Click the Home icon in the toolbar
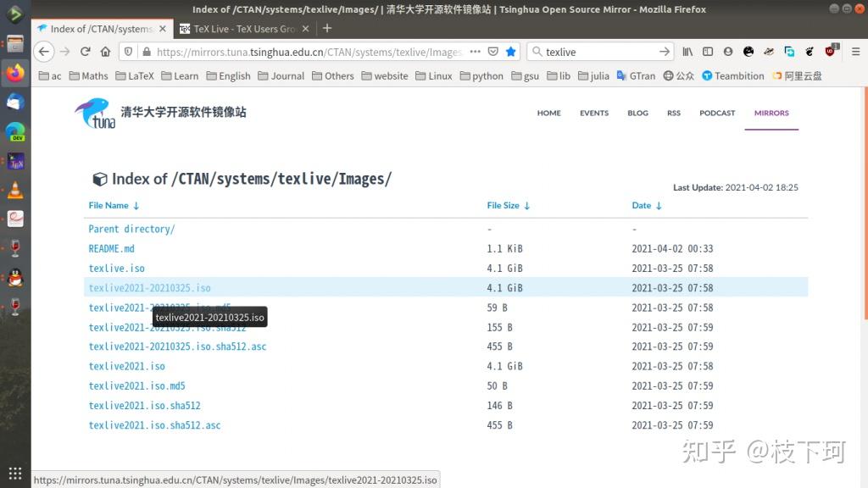Image resolution: width=868 pixels, height=488 pixels. tap(105, 52)
